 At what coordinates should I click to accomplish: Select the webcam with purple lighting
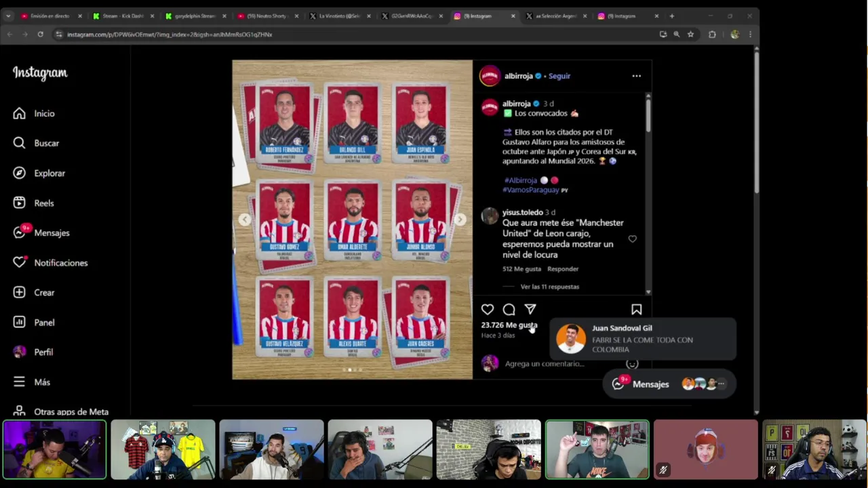pos(54,449)
